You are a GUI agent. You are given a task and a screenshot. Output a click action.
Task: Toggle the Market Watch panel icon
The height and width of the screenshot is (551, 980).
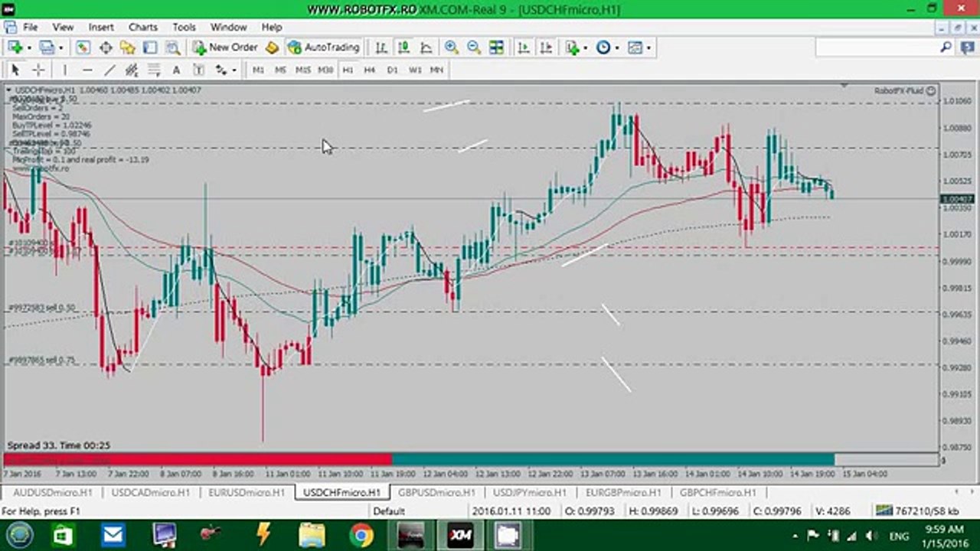pyautogui.click(x=83, y=47)
